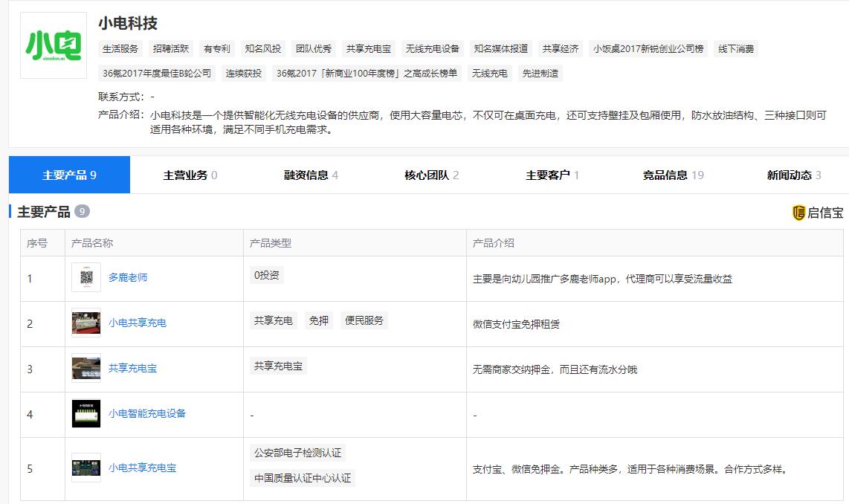Select the 竞品信息 tab
This screenshot has width=849, height=504.
(x=673, y=175)
